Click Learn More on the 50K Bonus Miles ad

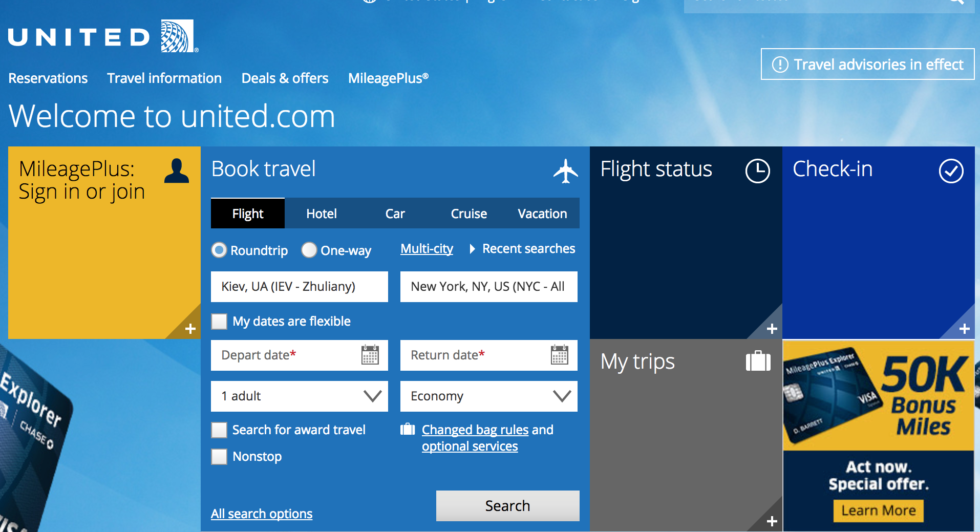coord(879,510)
